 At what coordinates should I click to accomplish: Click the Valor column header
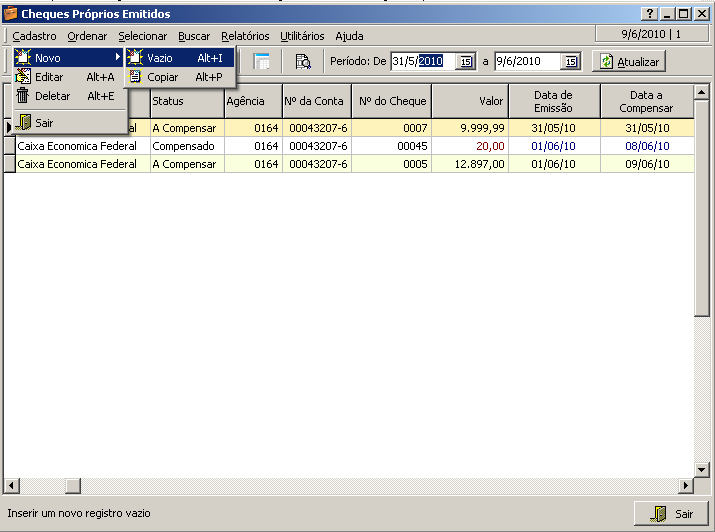[x=470, y=101]
